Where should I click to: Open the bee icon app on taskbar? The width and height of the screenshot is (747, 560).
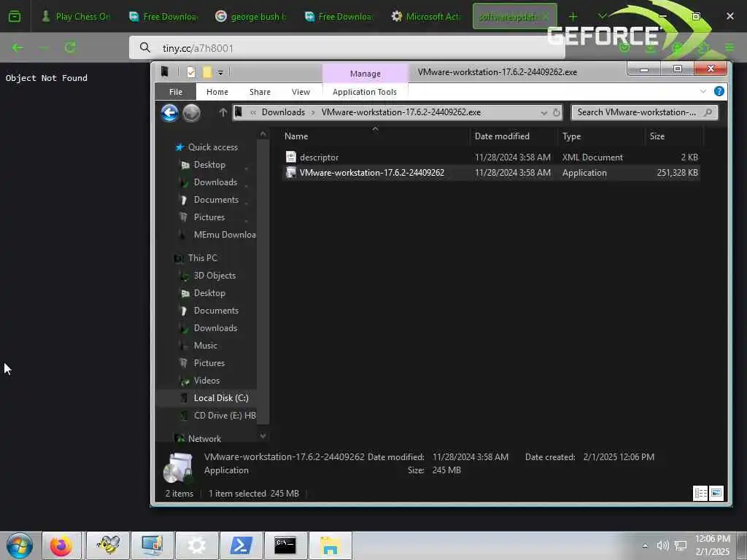point(108,545)
